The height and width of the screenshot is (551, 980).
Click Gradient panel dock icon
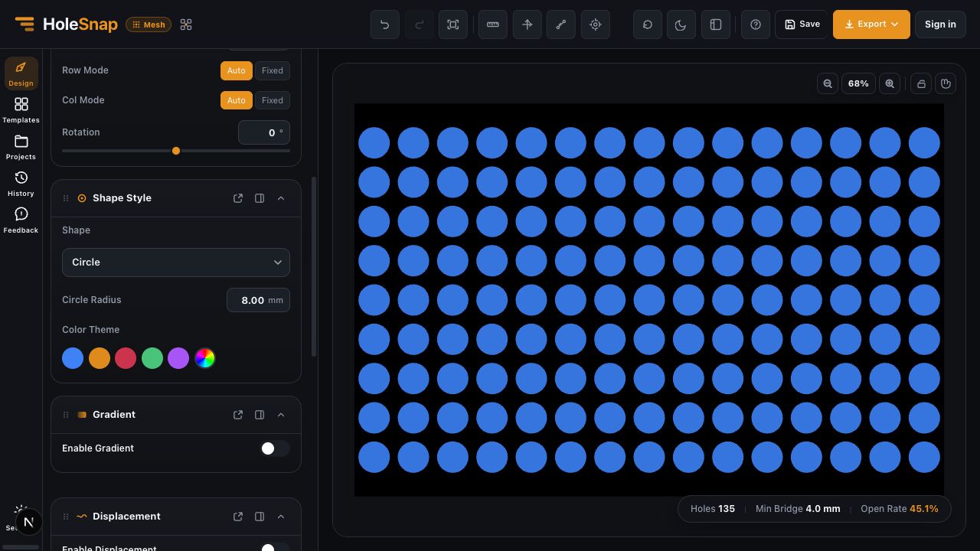(x=260, y=415)
